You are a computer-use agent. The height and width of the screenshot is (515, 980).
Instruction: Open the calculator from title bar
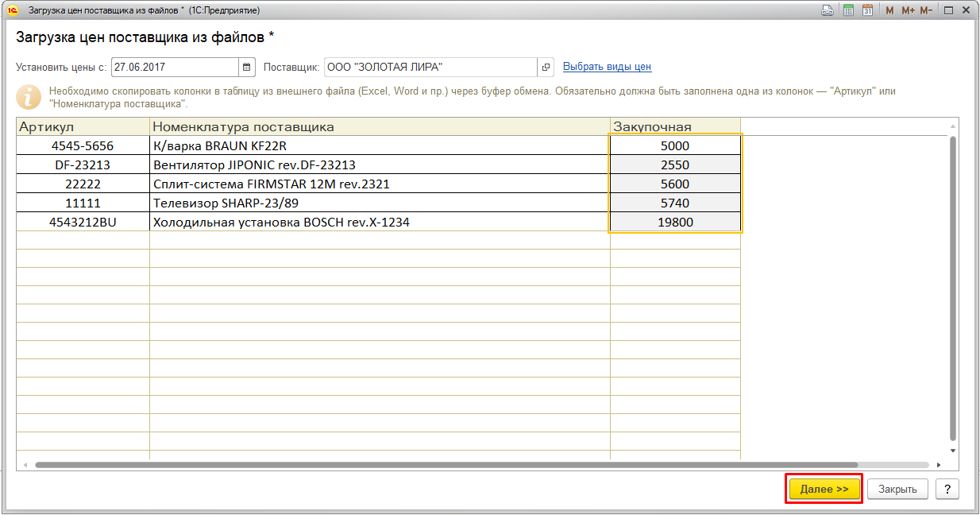(x=848, y=10)
